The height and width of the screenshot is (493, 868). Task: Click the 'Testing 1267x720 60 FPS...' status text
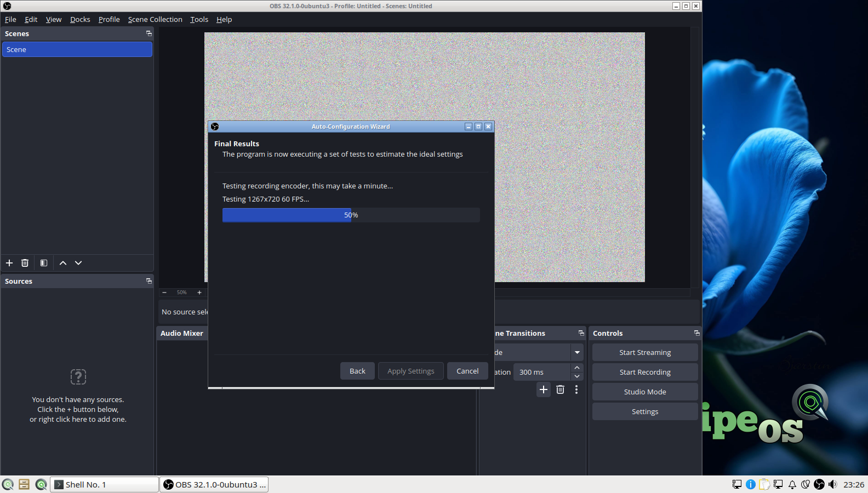pos(266,199)
